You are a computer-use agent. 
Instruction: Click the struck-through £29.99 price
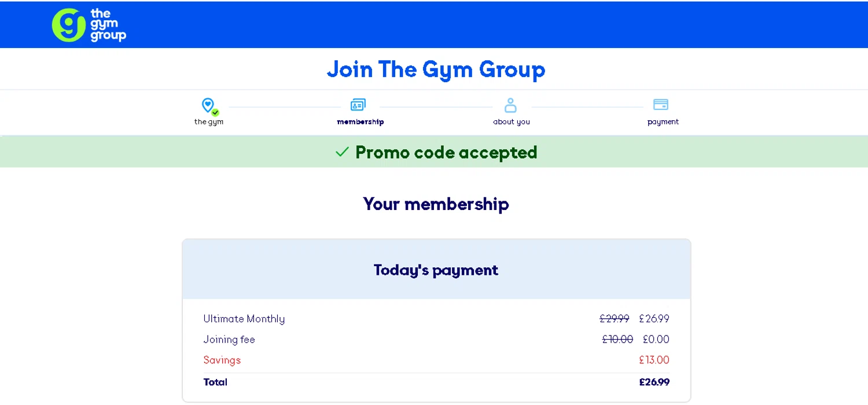coord(615,319)
